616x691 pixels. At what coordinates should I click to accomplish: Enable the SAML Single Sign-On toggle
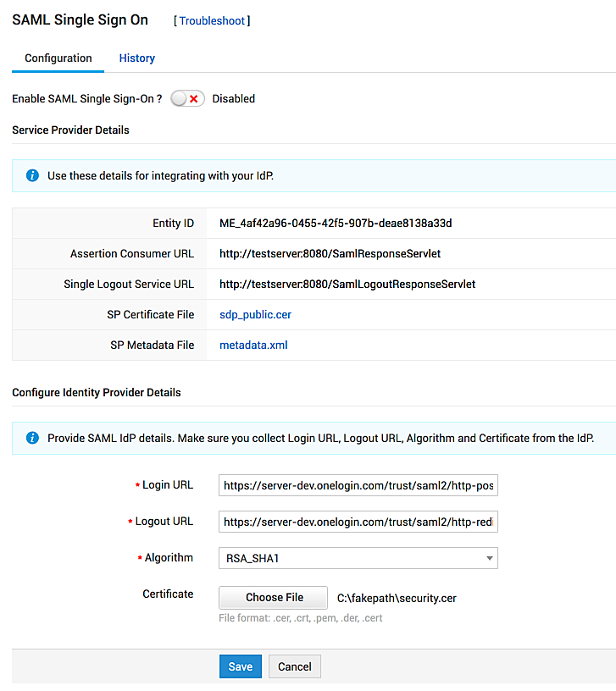click(x=187, y=99)
